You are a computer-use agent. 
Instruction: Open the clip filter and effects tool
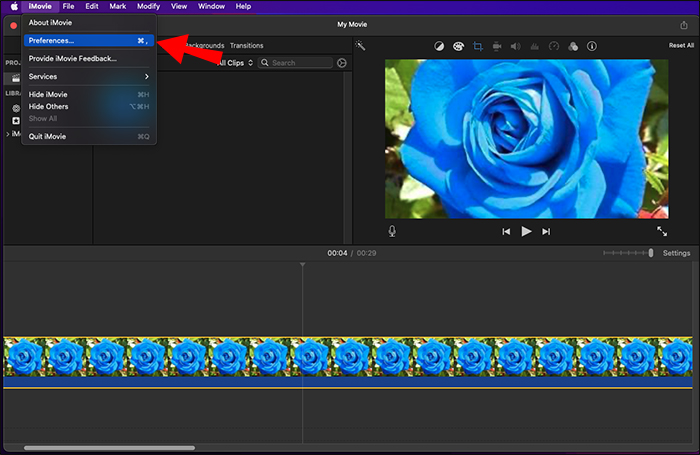click(572, 46)
